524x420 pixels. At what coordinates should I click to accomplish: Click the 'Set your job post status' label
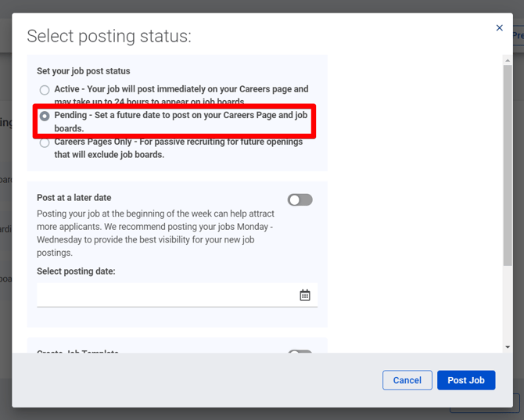(84, 71)
